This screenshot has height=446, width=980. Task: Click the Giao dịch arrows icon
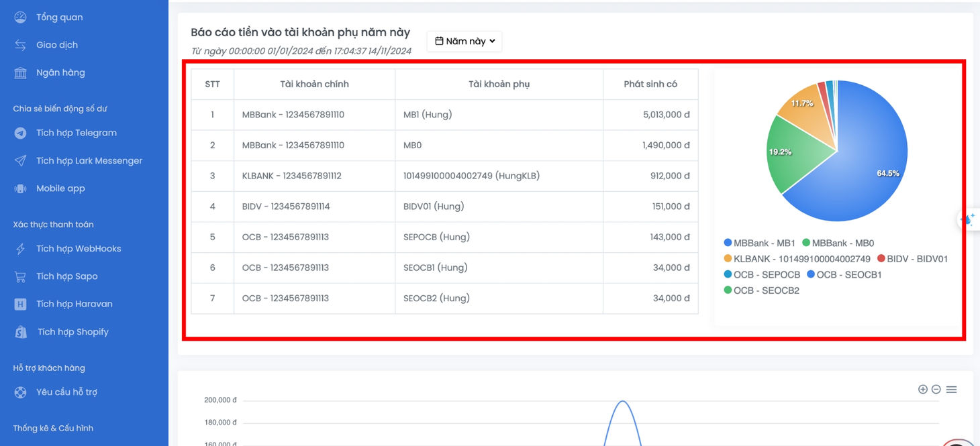coord(21,45)
